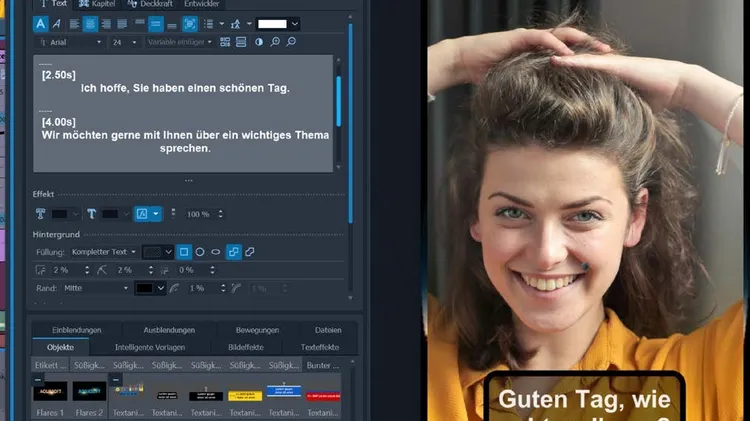Align text to the left
Viewport: 750px width, 421px height.
[x=74, y=23]
